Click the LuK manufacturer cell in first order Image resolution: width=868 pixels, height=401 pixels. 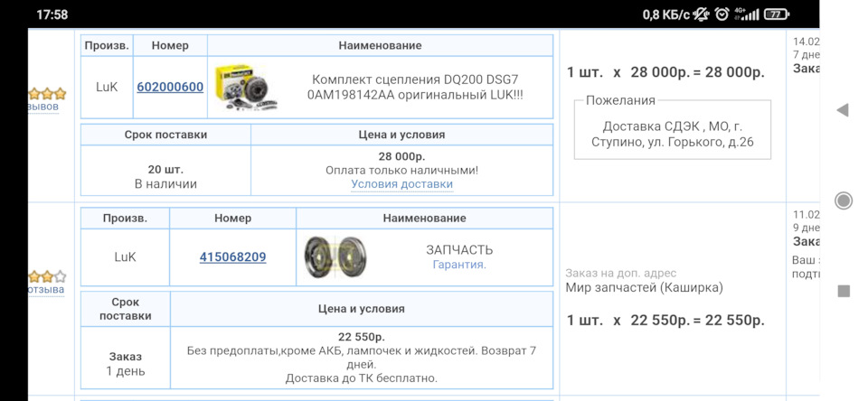click(107, 88)
